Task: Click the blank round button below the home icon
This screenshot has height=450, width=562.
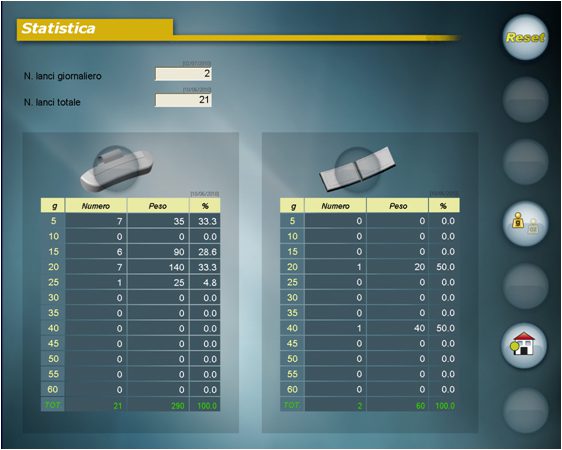Action: coord(525,411)
